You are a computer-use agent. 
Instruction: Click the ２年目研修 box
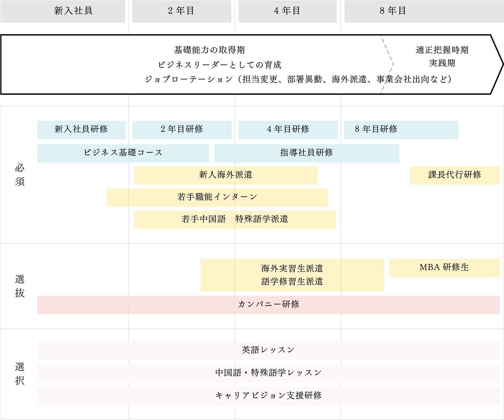point(182,129)
